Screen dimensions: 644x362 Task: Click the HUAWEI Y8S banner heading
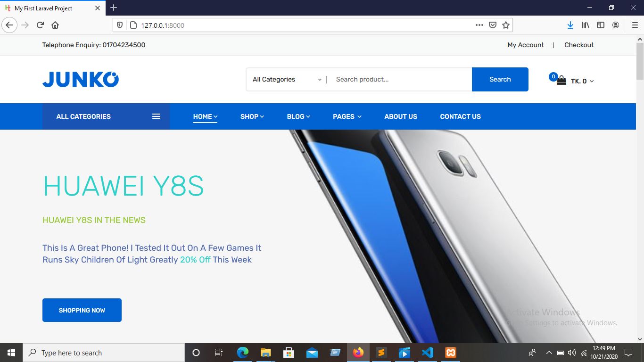coord(124,186)
